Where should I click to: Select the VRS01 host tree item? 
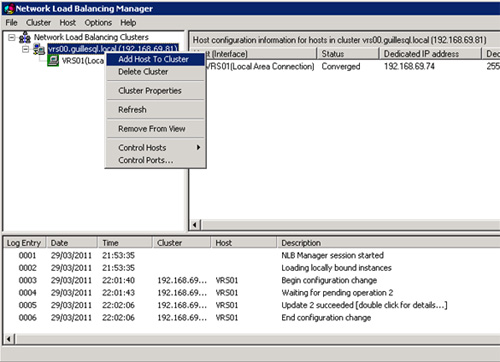coord(83,61)
